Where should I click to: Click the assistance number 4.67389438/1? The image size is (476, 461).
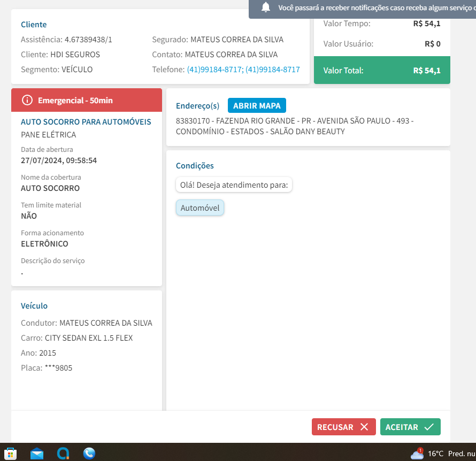tap(88, 40)
